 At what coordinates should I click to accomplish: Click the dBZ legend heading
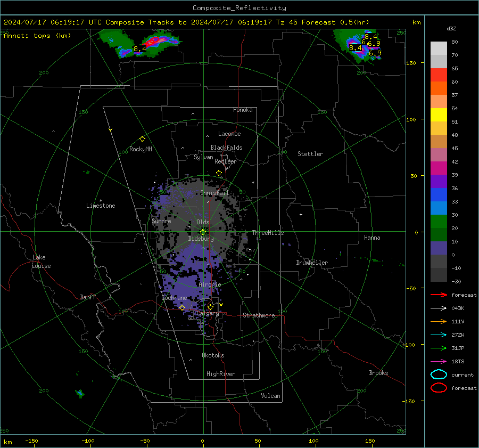coord(451,29)
